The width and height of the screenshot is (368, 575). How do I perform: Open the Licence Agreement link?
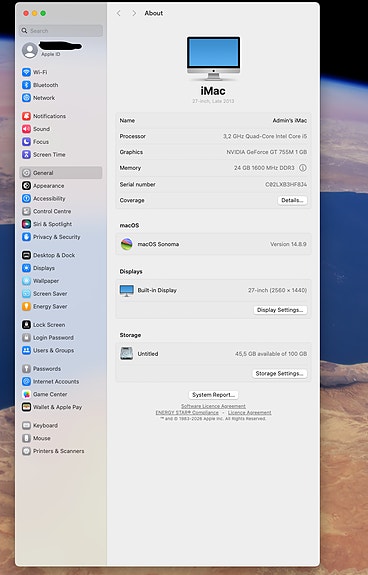(x=250, y=413)
